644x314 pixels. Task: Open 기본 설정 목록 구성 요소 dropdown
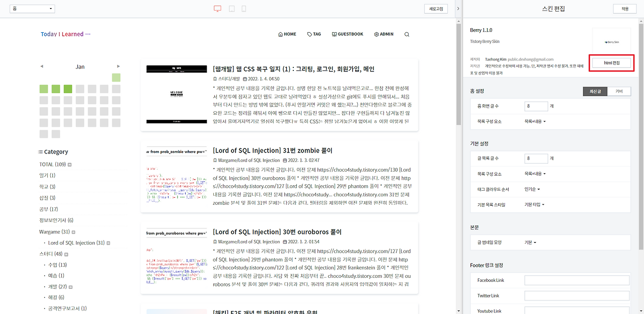(x=535, y=174)
